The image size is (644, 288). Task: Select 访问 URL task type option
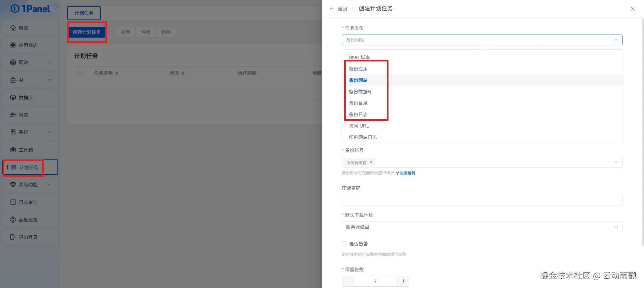(482, 126)
